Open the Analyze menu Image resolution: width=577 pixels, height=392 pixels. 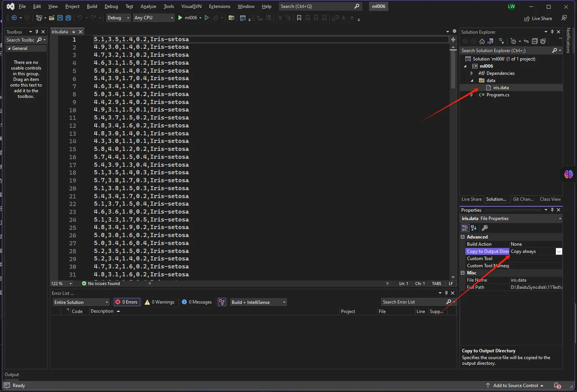[148, 6]
